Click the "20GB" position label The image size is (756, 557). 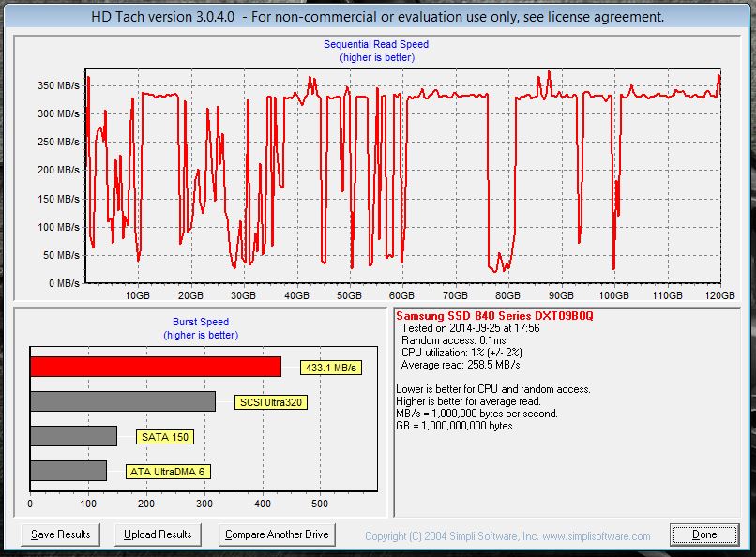pos(190,295)
